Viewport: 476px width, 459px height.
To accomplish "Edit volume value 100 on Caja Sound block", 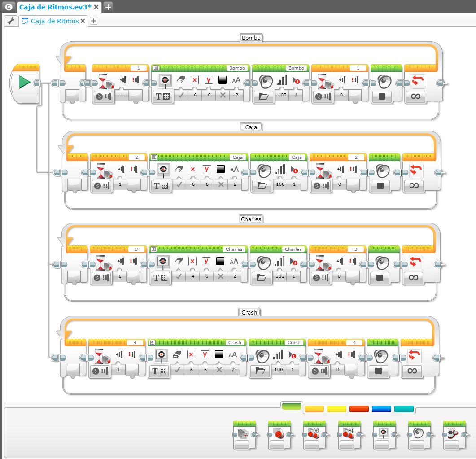I will [x=280, y=184].
